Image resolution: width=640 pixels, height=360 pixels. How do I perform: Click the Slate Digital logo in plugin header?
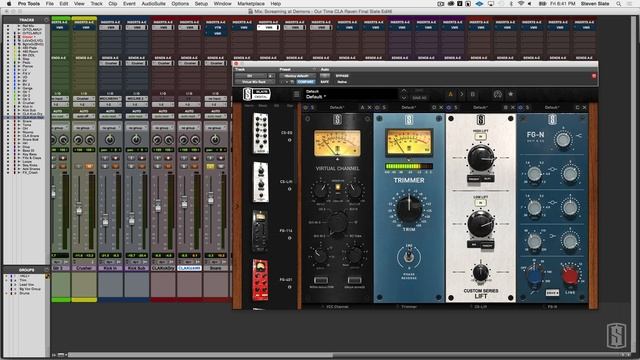(257, 94)
